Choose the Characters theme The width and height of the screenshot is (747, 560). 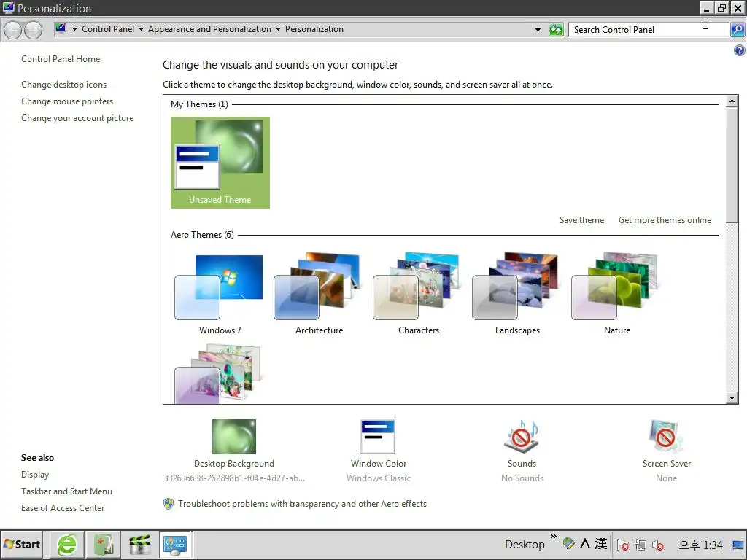(418, 294)
